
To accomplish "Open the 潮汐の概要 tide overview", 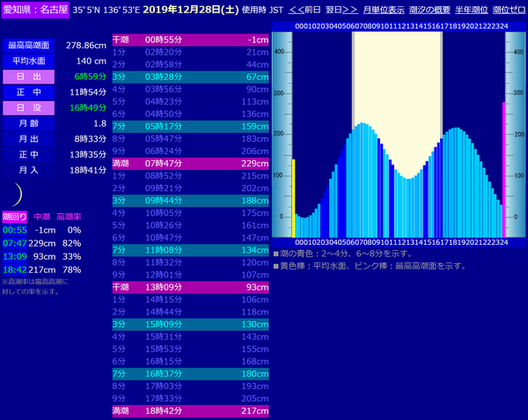I will (428, 10).
